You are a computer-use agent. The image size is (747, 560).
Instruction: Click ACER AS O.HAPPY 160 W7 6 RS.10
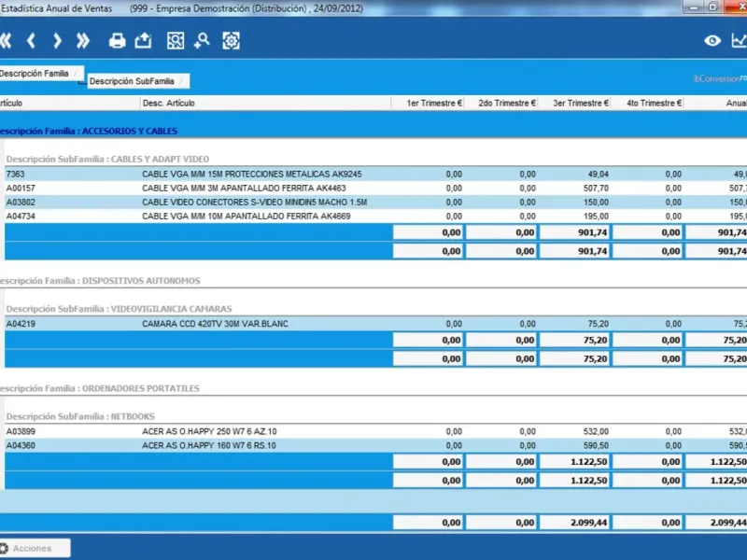(208, 446)
